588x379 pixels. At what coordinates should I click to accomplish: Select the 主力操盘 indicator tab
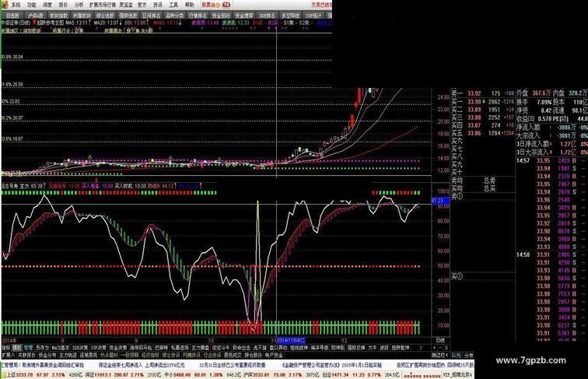pyautogui.click(x=200, y=348)
